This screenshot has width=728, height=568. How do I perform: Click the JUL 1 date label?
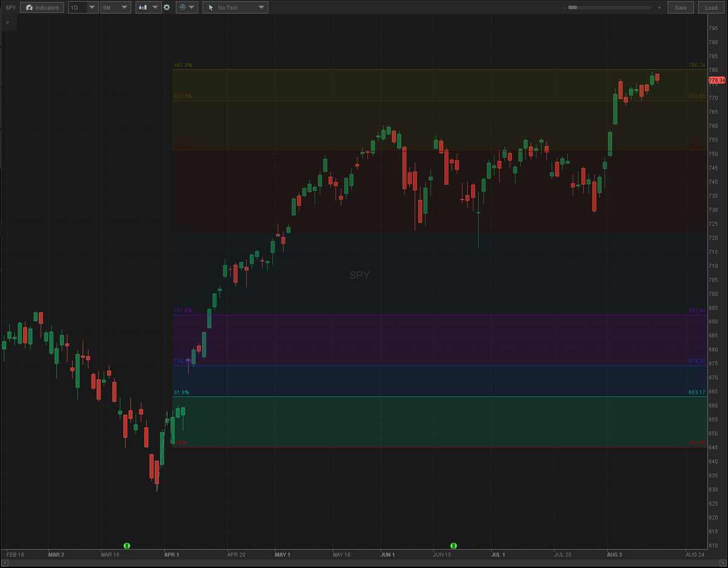point(497,555)
